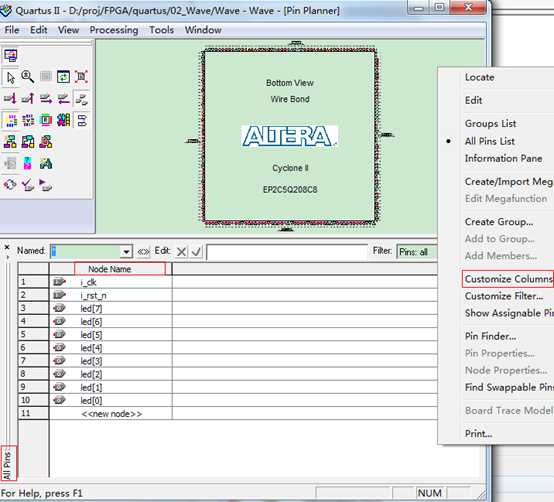Open the Window menu

pyautogui.click(x=203, y=30)
